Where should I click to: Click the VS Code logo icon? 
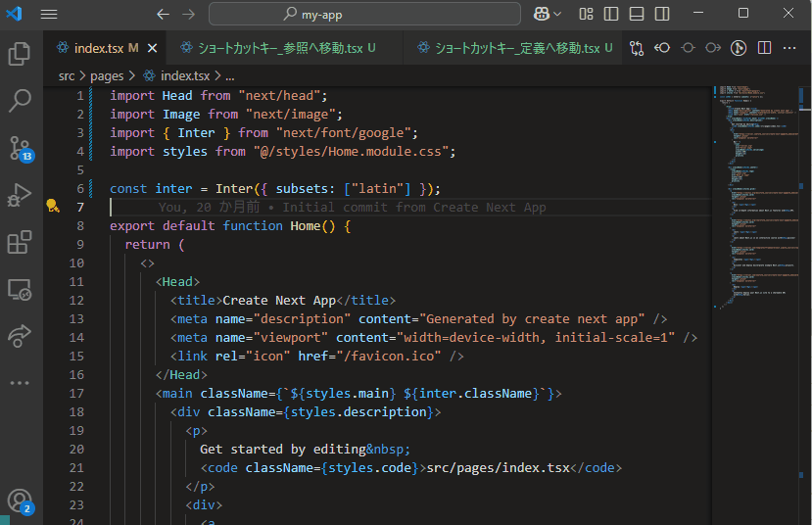click(14, 14)
